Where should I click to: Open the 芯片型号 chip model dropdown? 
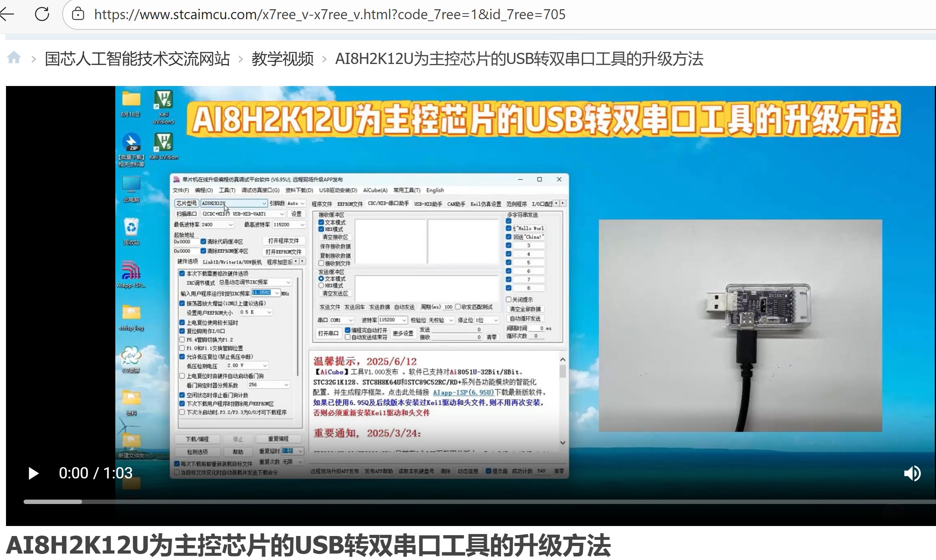point(264,203)
